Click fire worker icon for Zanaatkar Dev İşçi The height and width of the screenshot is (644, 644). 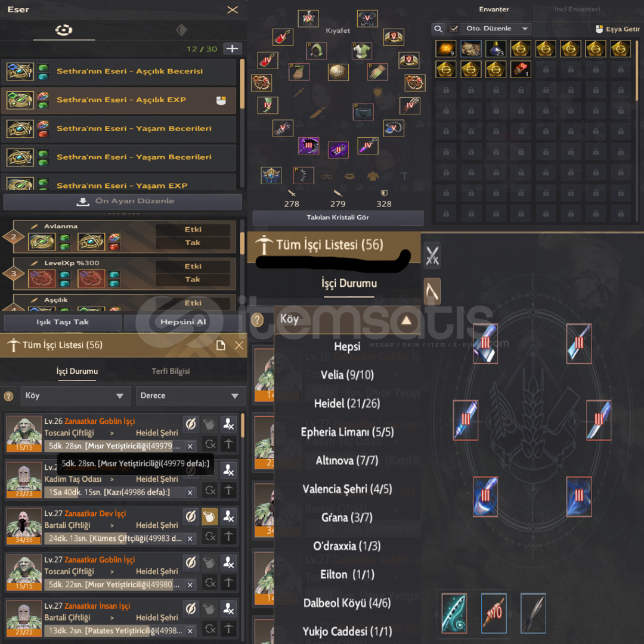tap(228, 516)
